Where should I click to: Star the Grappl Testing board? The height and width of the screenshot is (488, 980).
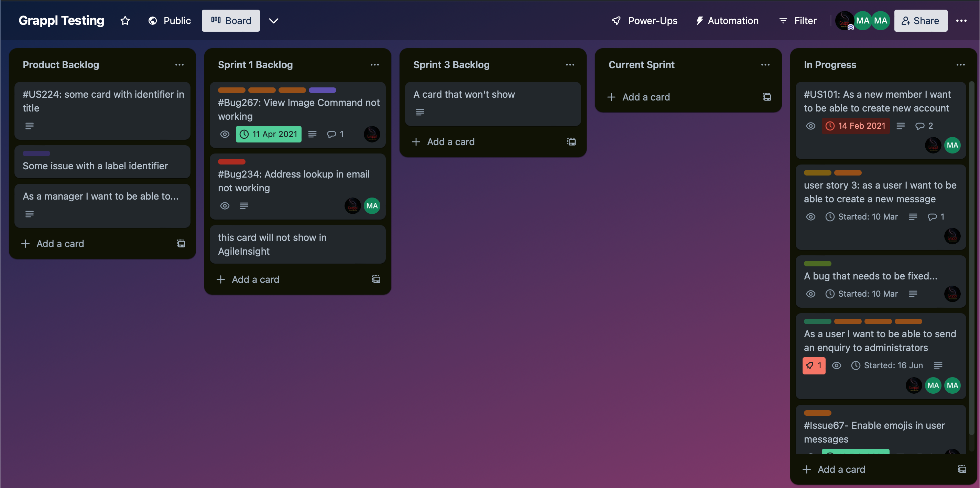pos(125,21)
